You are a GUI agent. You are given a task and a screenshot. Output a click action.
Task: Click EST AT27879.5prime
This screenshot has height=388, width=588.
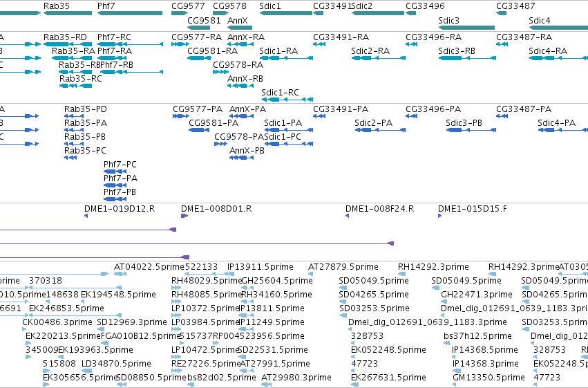pos(343,267)
